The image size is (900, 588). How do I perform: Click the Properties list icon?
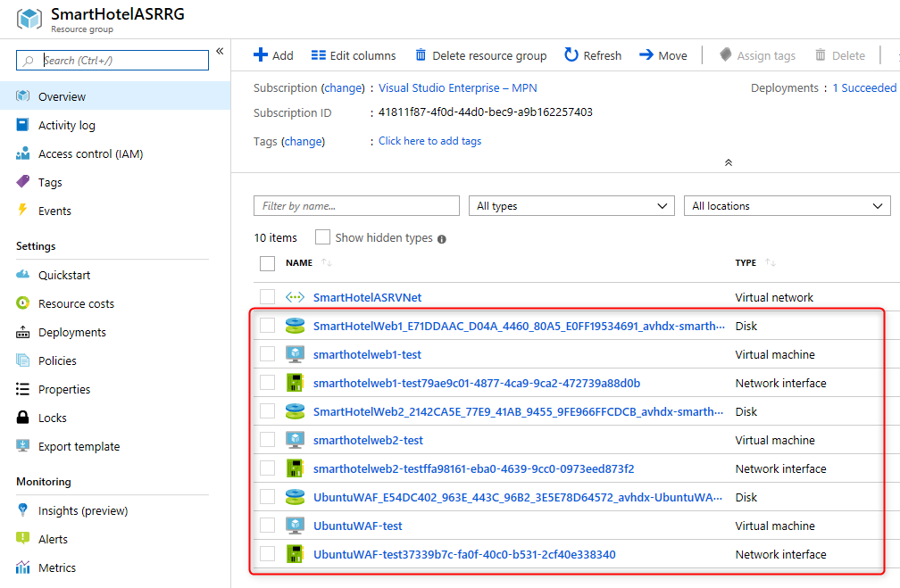tap(22, 389)
